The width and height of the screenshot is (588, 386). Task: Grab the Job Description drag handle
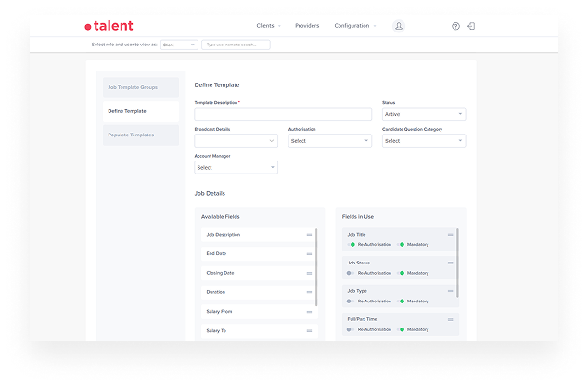pyautogui.click(x=309, y=235)
